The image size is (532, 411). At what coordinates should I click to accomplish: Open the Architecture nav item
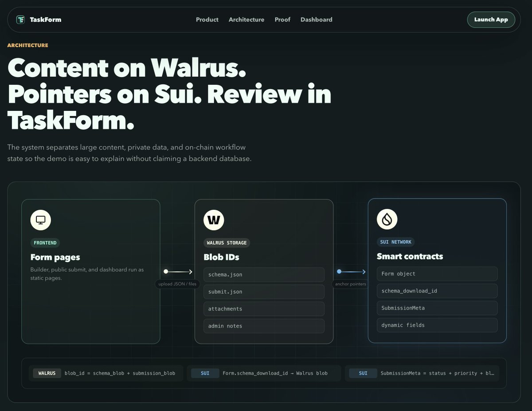coord(246,20)
